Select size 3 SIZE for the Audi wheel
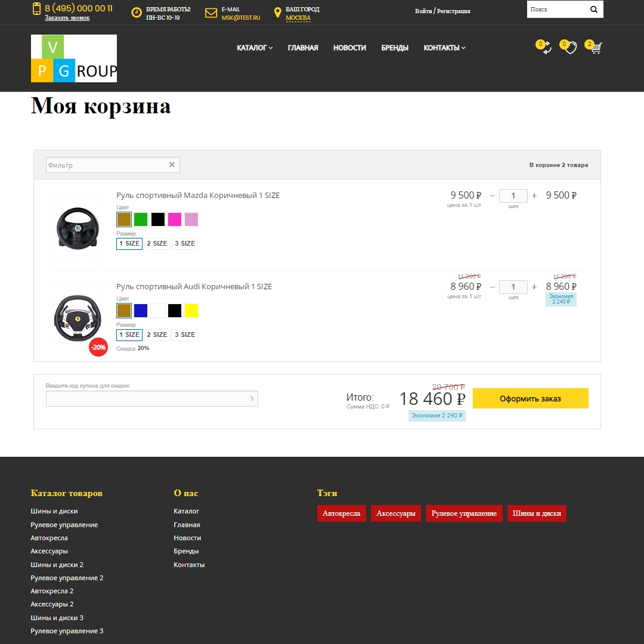 click(184, 335)
